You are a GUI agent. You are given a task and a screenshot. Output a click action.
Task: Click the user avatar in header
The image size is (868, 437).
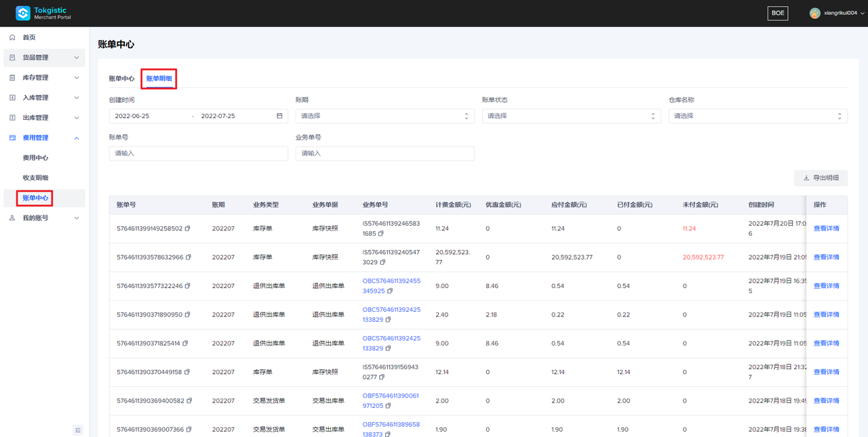tap(815, 13)
